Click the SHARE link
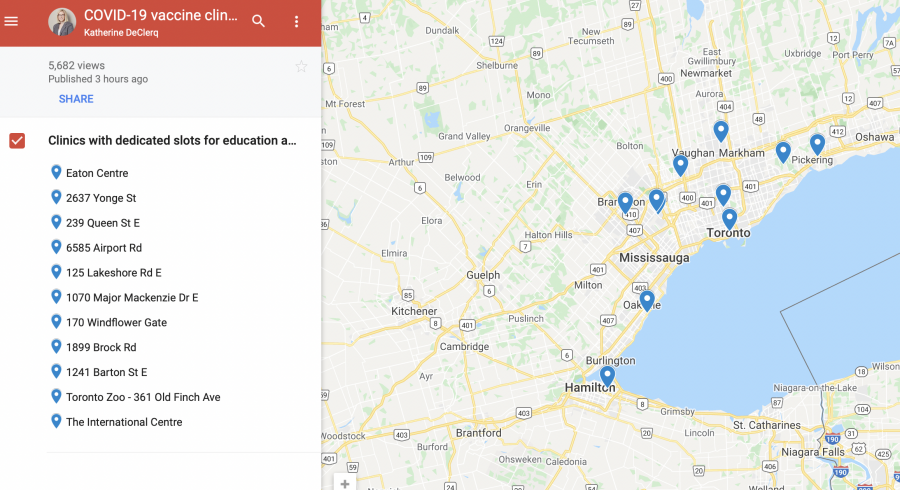Image resolution: width=900 pixels, height=490 pixels. coord(76,99)
